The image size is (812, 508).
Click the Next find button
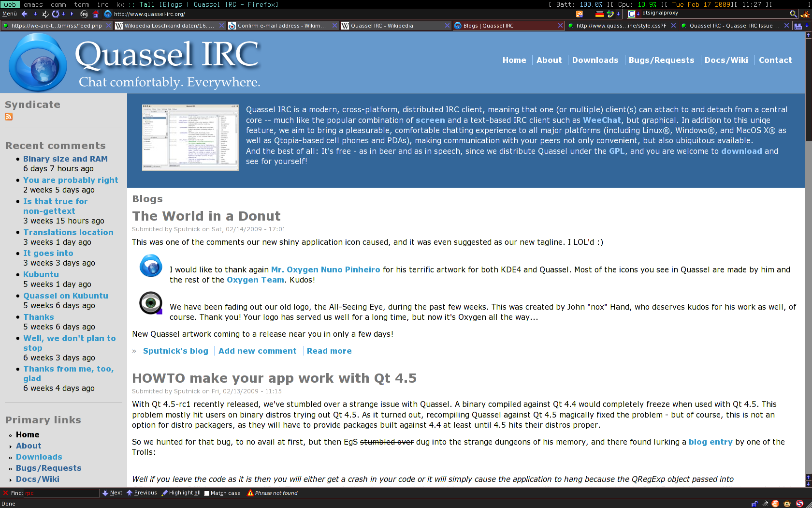tap(113, 493)
